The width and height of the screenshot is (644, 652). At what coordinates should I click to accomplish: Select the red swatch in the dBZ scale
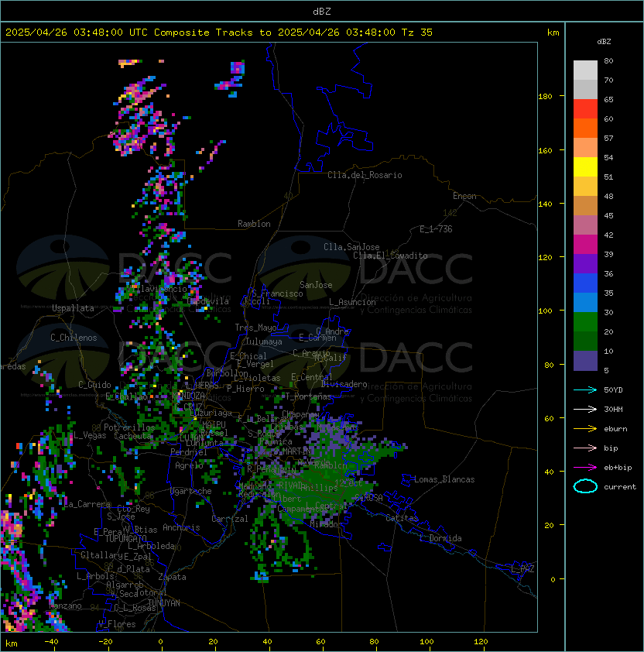click(x=585, y=109)
